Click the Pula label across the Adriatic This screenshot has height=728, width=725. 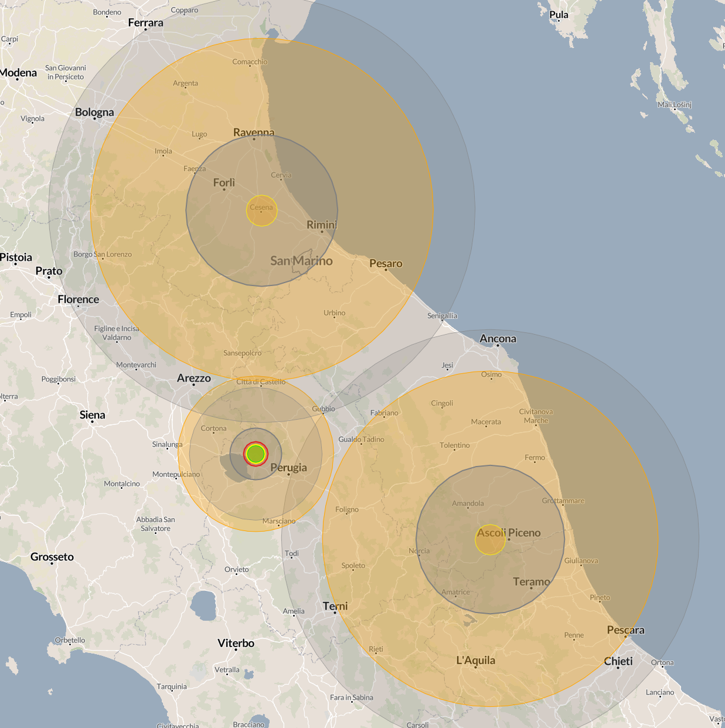pos(559,15)
